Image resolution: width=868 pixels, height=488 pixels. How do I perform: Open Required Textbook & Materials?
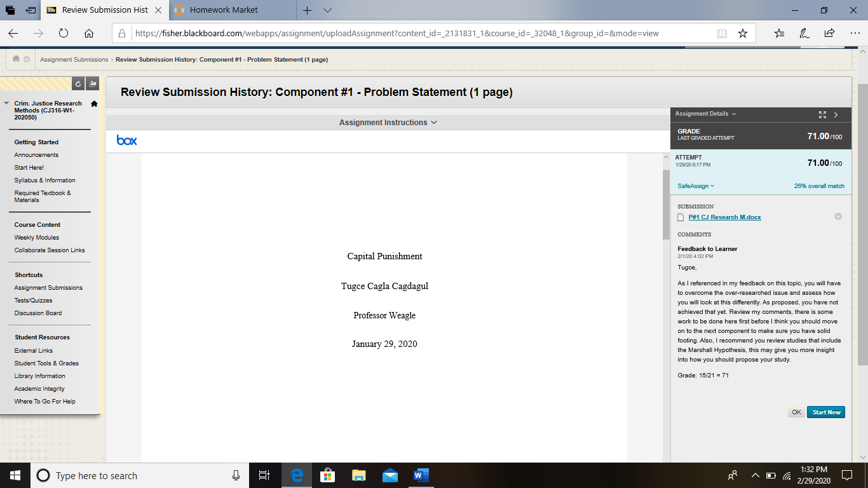pyautogui.click(x=43, y=196)
